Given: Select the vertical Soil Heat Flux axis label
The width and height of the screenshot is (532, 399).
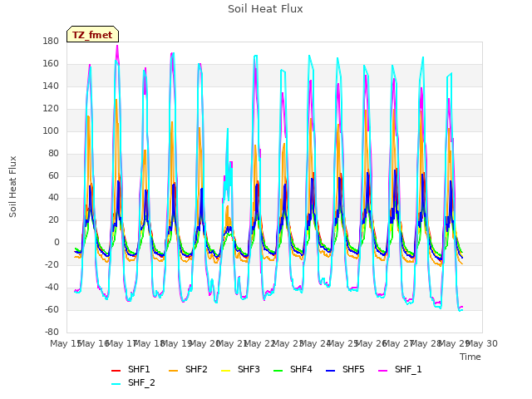Looking at the screenshot, I should click(12, 186).
